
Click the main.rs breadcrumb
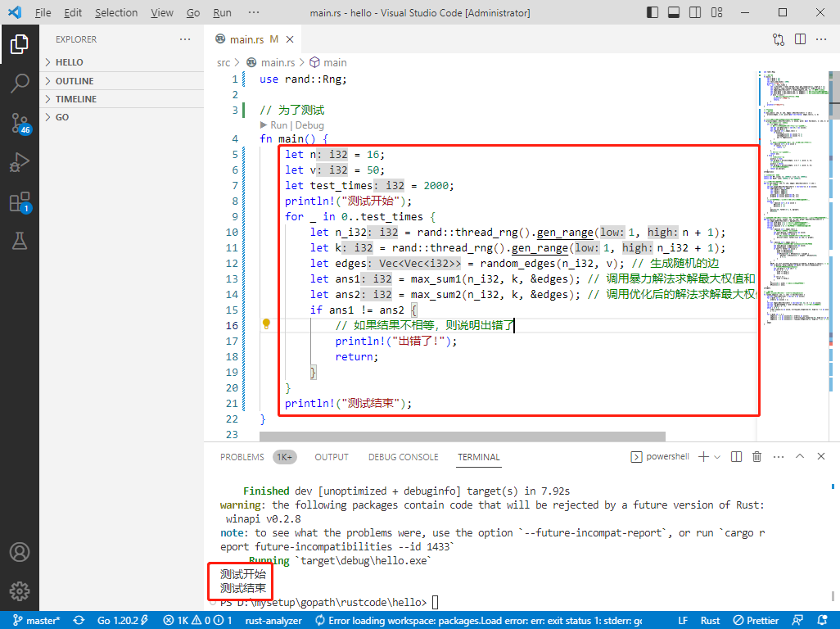pyautogui.click(x=278, y=63)
